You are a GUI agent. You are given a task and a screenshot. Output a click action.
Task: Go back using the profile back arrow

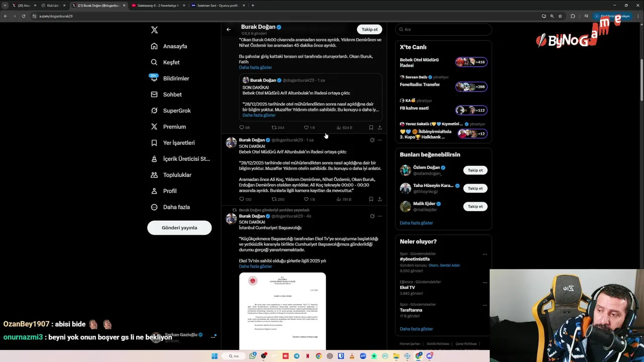click(x=228, y=29)
